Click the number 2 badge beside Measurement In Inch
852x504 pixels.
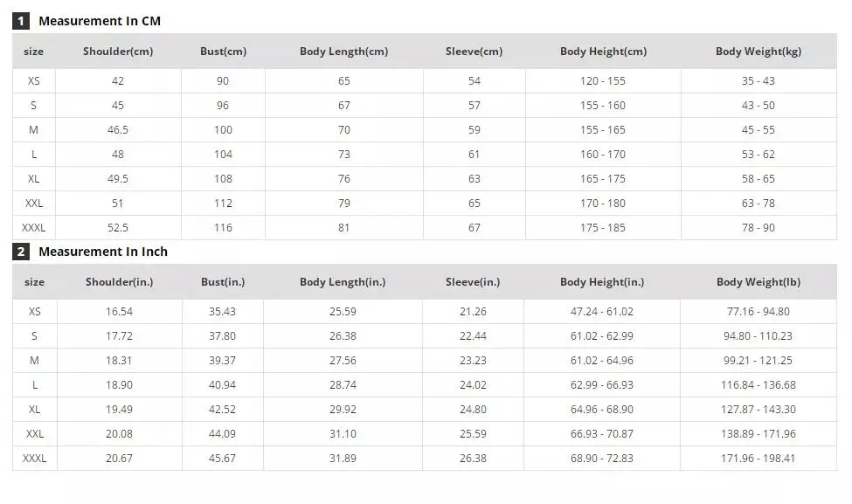pyautogui.click(x=21, y=252)
